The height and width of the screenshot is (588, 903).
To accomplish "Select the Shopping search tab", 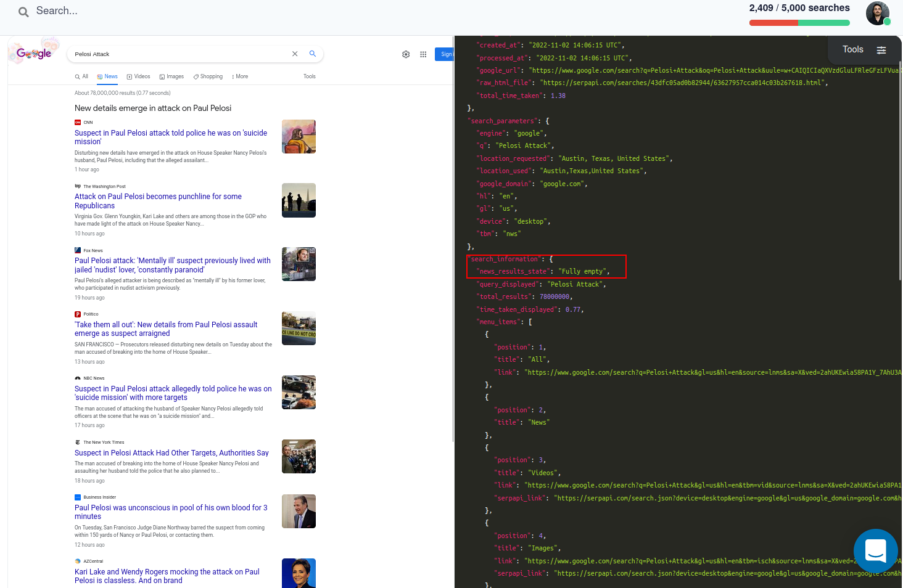I will [x=207, y=76].
